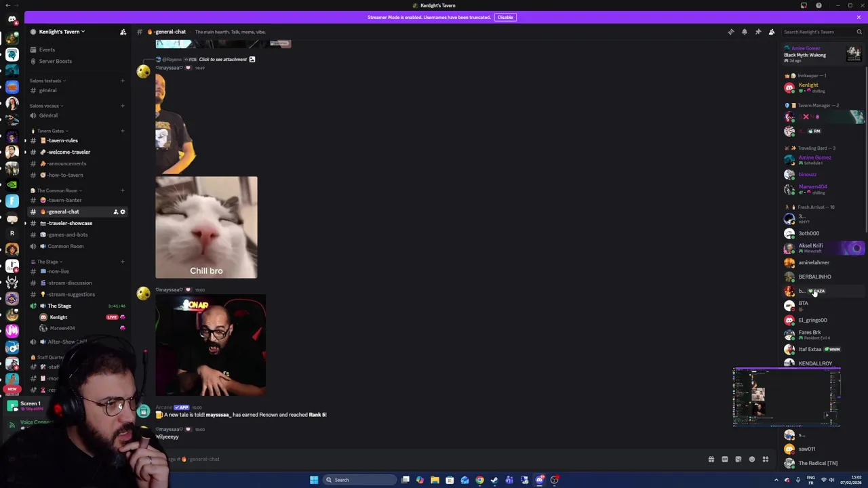
Task: Open the GIF picker button
Action: pos(725,460)
